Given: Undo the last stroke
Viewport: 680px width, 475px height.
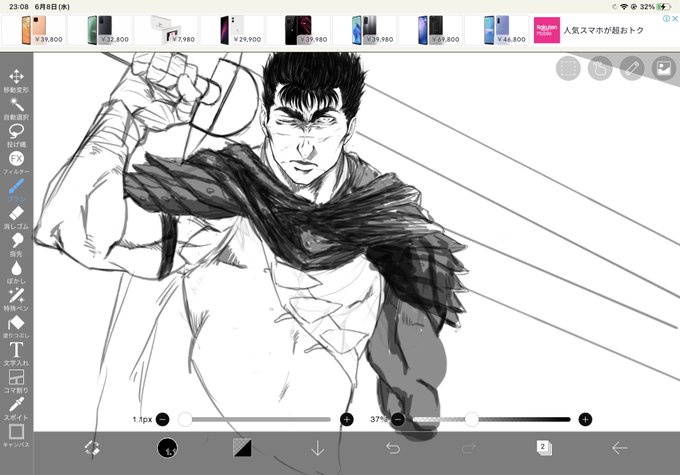Looking at the screenshot, I should 393,448.
